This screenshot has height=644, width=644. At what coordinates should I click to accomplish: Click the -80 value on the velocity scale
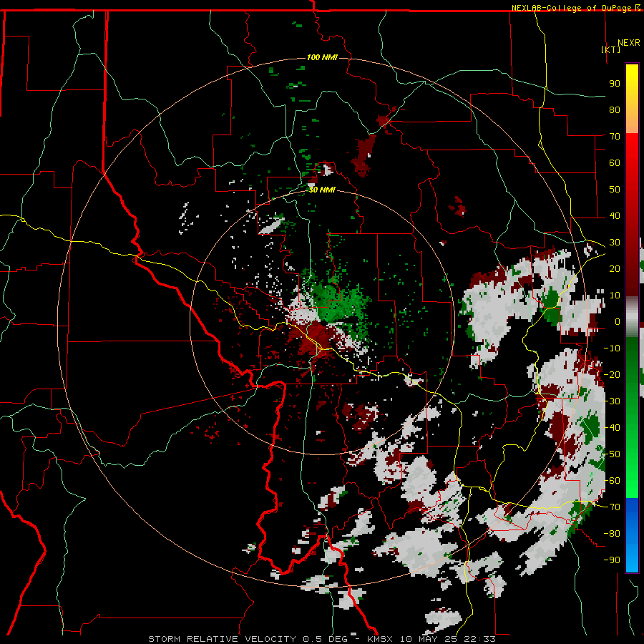(612, 534)
